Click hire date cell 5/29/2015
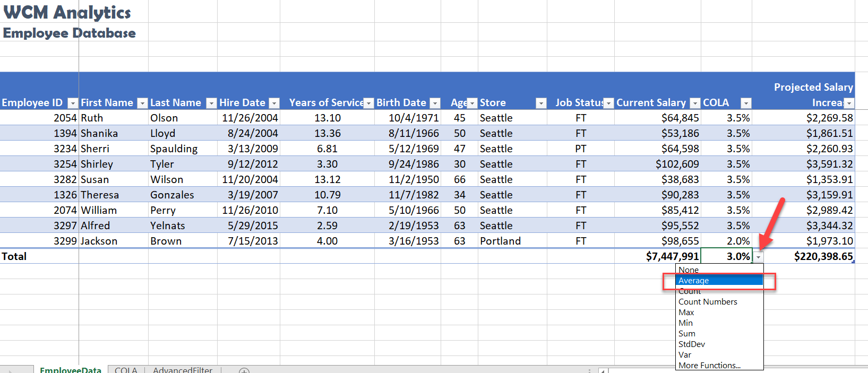This screenshot has width=868, height=373. pyautogui.click(x=248, y=225)
